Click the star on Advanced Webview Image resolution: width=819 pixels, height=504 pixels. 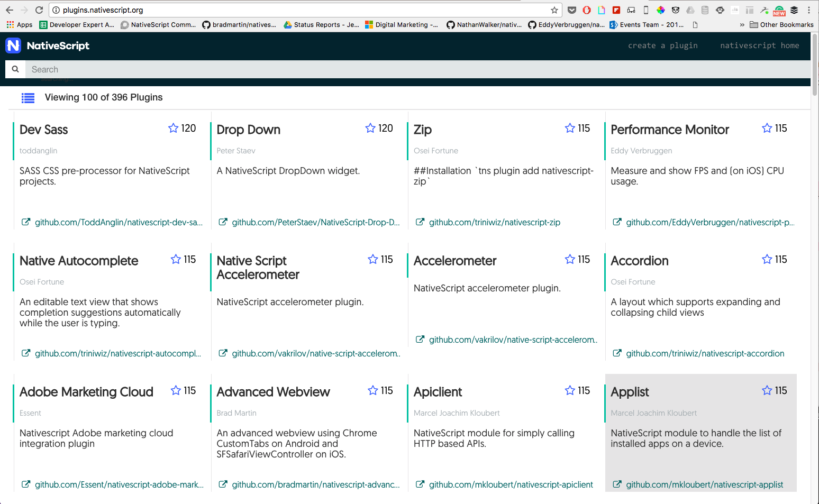(x=373, y=390)
